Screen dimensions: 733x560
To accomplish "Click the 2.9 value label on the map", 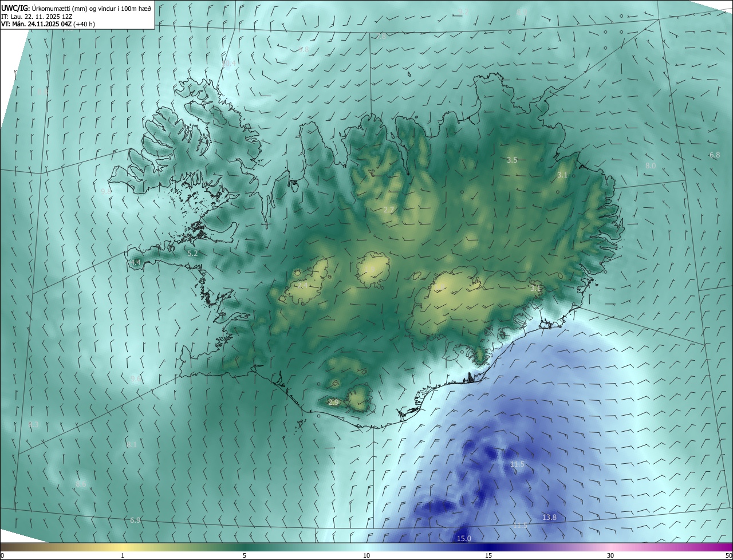I will [x=333, y=403].
